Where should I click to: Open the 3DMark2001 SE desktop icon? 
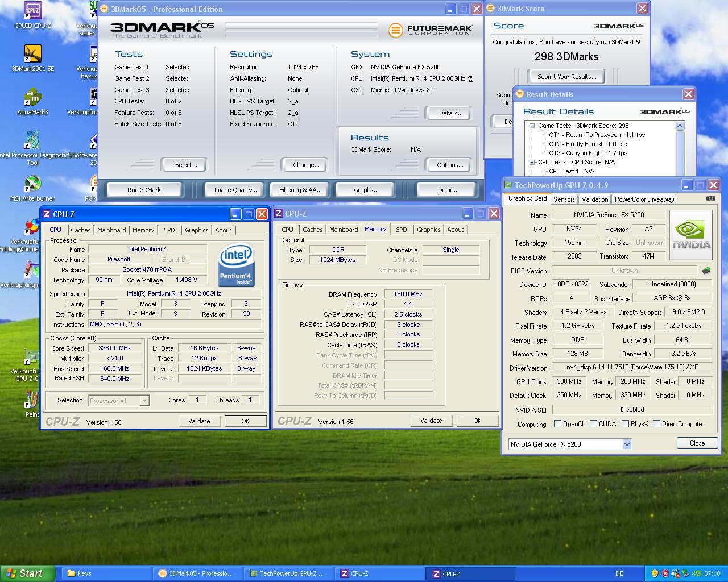pos(33,58)
